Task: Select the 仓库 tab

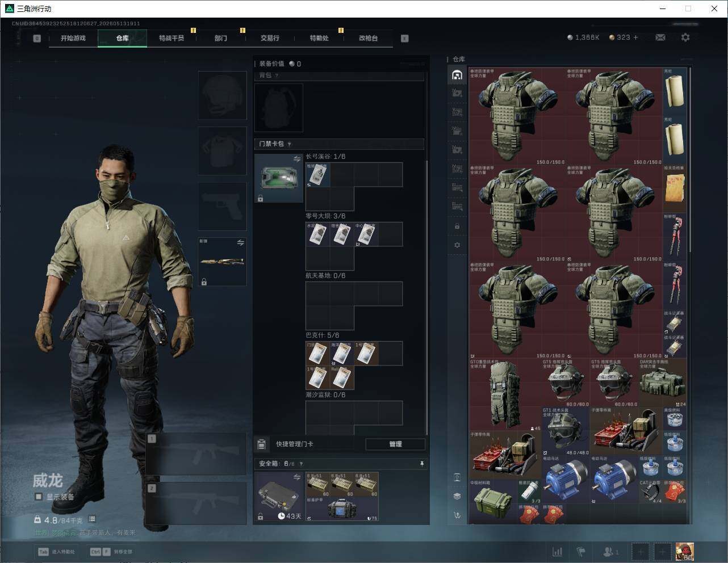Action: [x=122, y=38]
